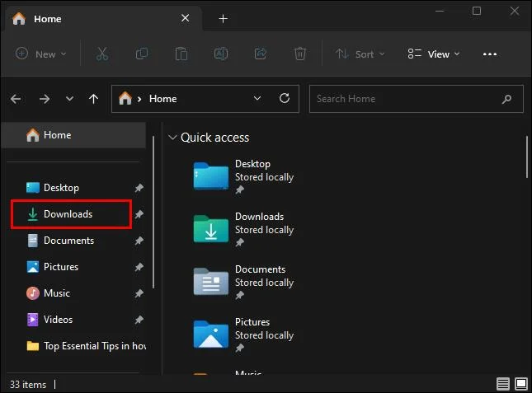
Task: Maximize the File Explorer window
Action: tap(477, 12)
